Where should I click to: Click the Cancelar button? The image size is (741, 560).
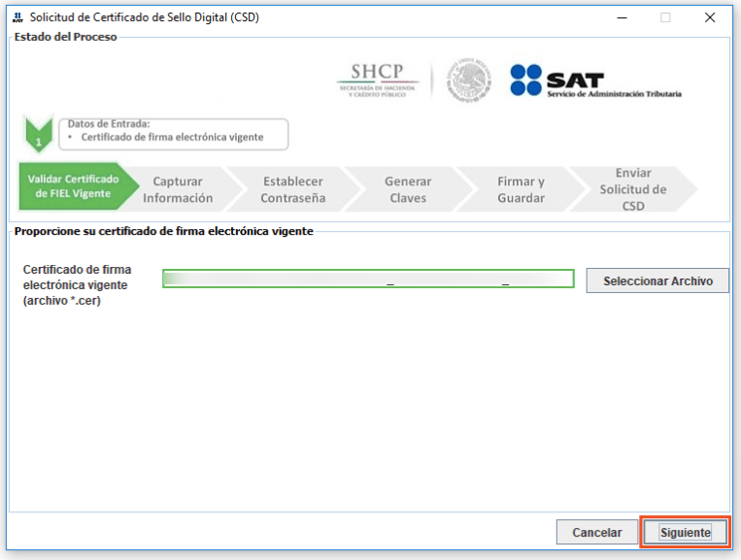tap(597, 532)
